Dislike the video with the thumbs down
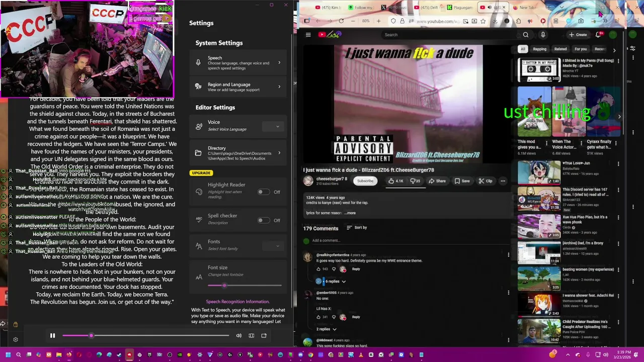Image resolution: width=644 pixels, height=362 pixels. point(415,181)
